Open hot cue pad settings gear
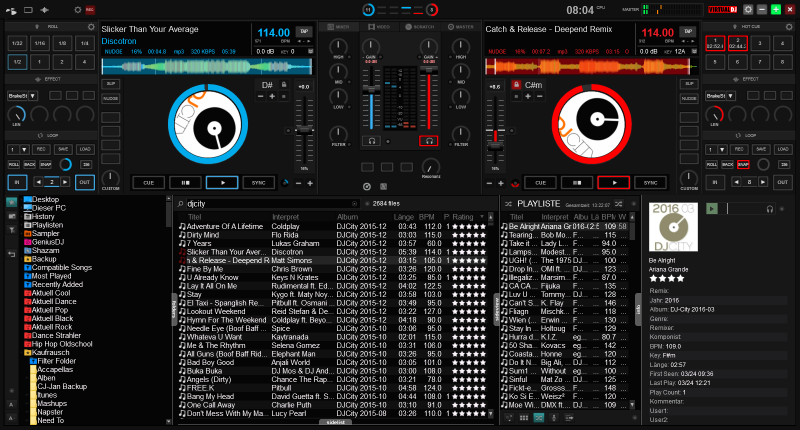 (x=789, y=27)
